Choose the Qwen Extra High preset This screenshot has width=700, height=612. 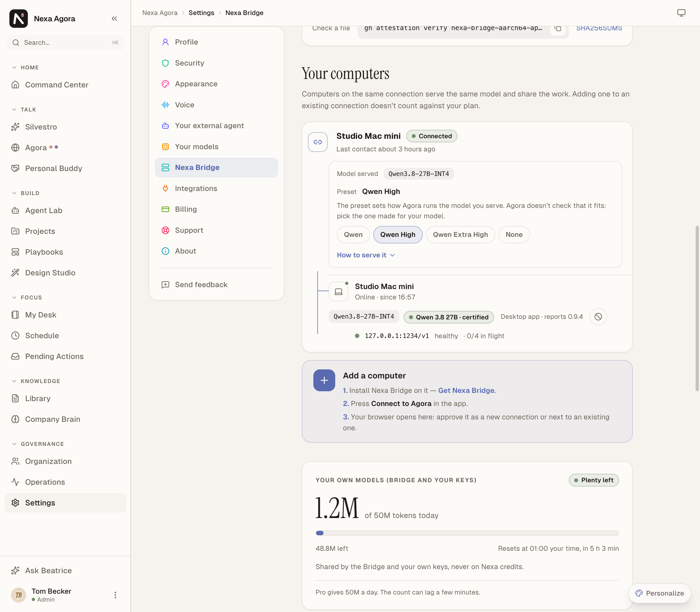tap(460, 235)
